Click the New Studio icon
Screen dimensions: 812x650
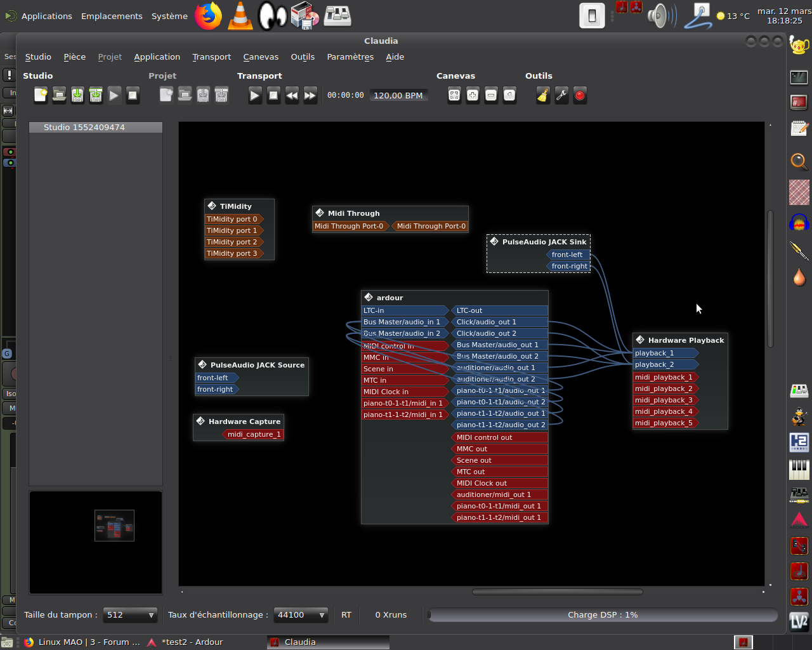[x=41, y=95]
